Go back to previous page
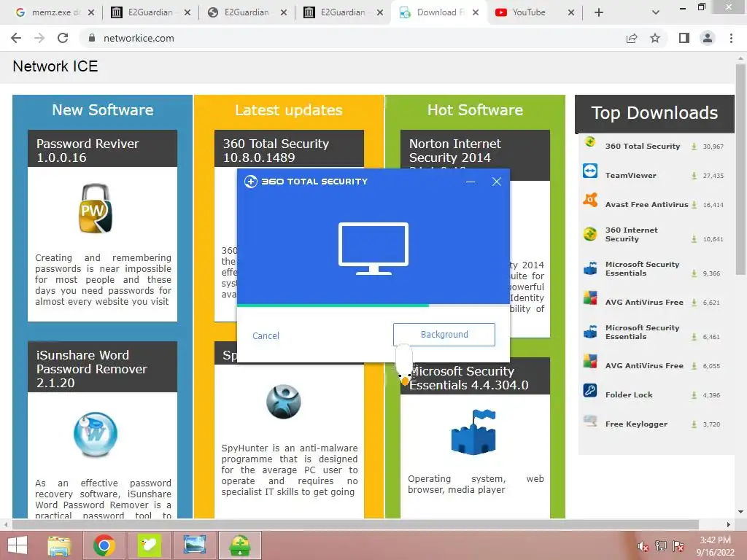The image size is (747, 560). pyautogui.click(x=16, y=38)
